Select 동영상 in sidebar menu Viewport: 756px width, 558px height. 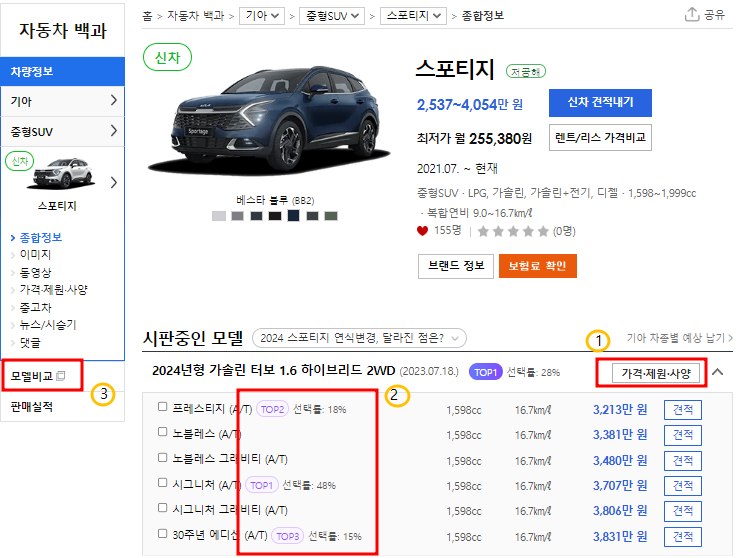[x=35, y=272]
